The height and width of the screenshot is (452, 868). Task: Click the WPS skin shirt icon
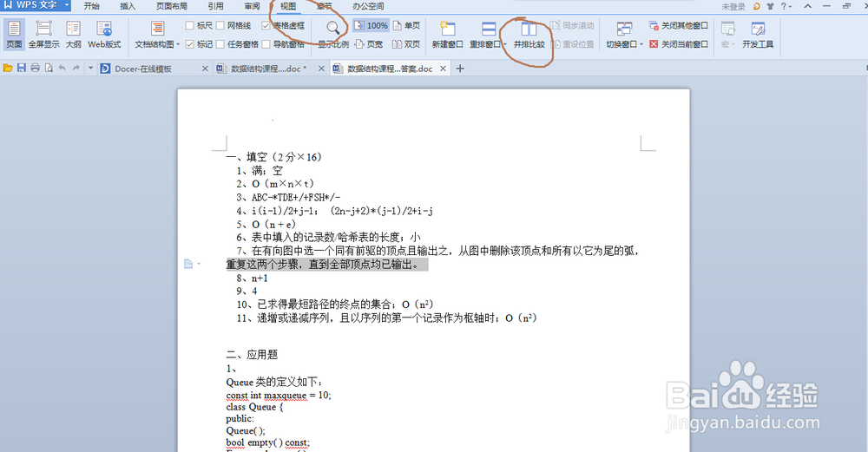coord(770,6)
